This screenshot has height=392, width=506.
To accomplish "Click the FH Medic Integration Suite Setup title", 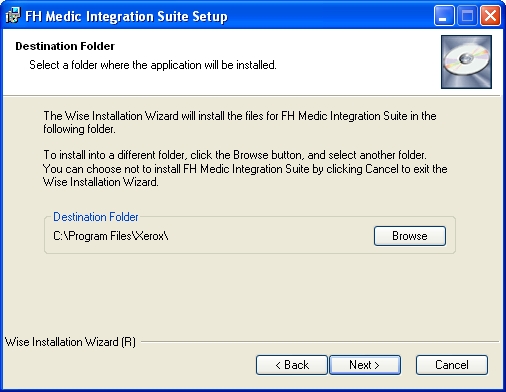I will pos(126,16).
